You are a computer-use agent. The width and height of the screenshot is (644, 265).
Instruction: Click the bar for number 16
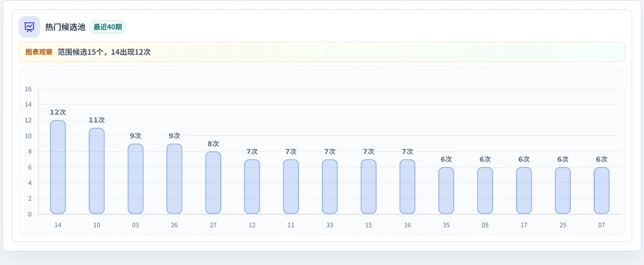coord(408,187)
